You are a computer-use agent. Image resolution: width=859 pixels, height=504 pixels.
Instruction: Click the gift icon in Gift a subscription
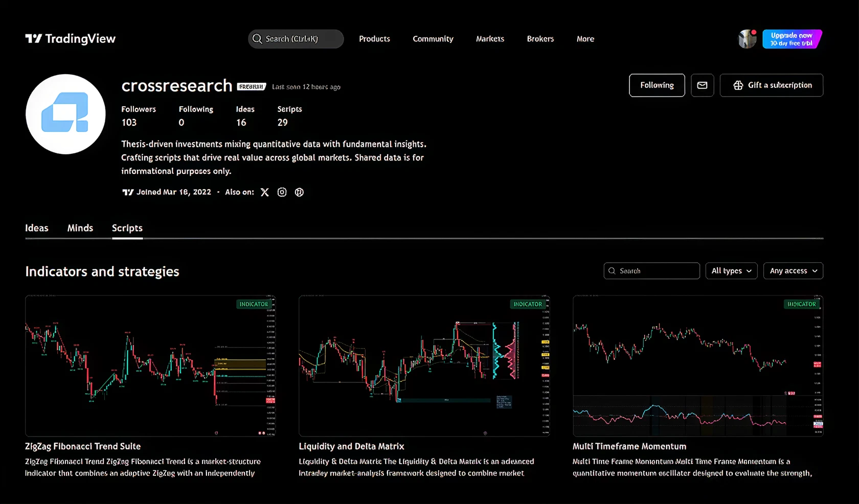(738, 85)
